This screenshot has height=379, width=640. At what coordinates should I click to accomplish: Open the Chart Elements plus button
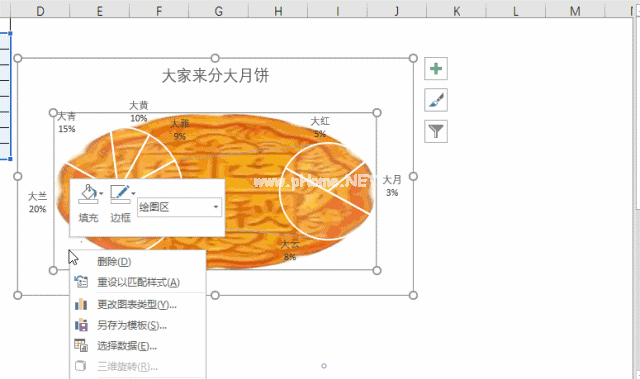[436, 69]
